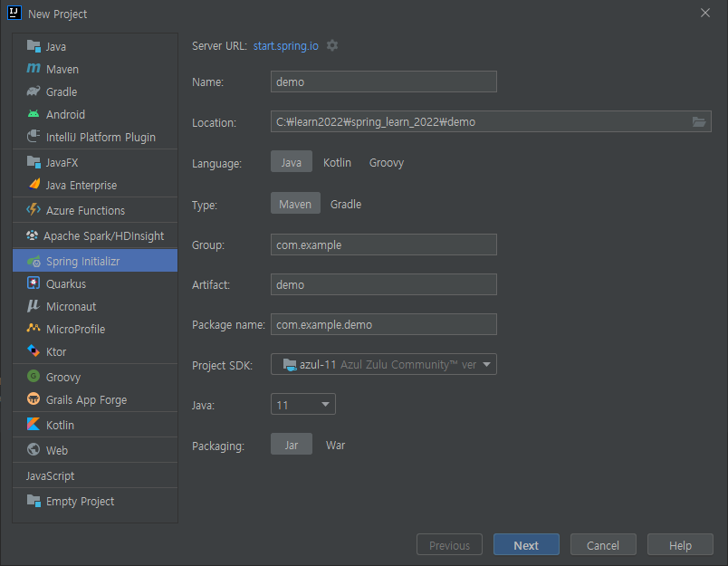Click the Name input field
Viewport: 728px width, 566px height.
[384, 82]
